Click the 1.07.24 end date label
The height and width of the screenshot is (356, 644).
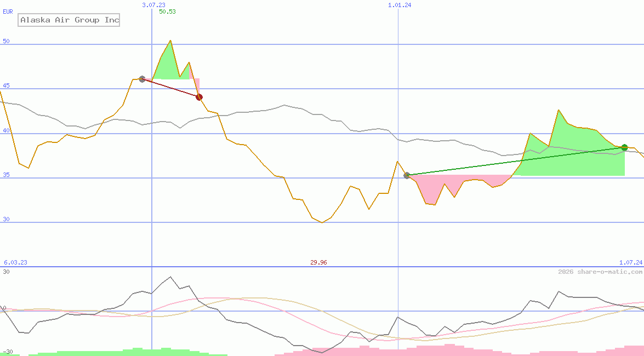click(x=630, y=262)
